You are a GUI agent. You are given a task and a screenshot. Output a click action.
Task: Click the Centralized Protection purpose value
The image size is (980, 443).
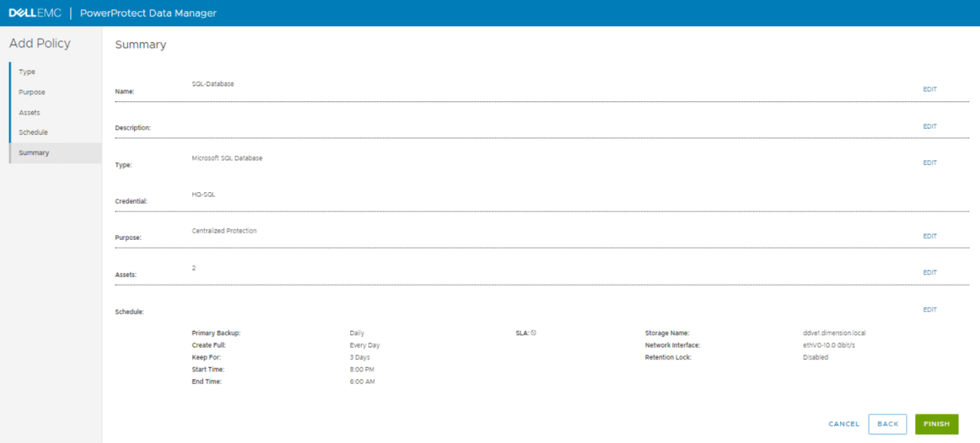224,231
